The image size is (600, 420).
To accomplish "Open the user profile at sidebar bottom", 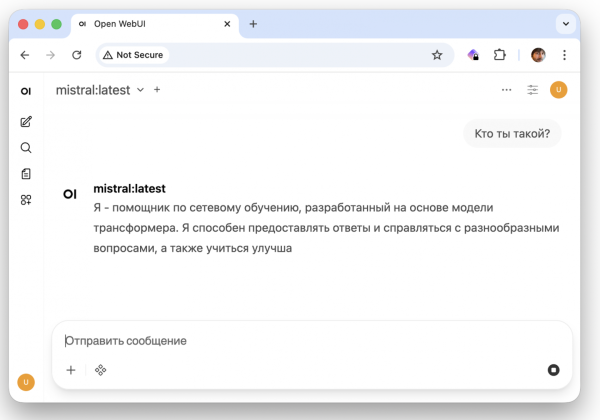I will pos(26,382).
